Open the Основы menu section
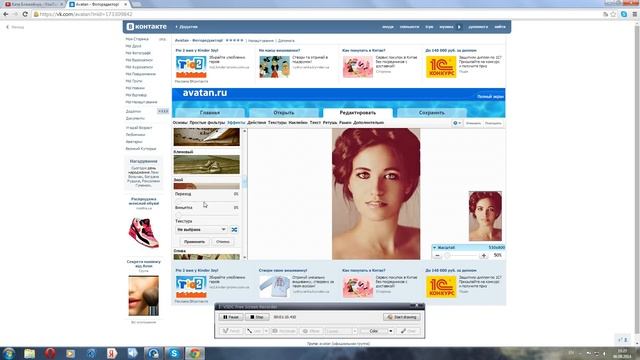Viewport: 640px width, 360px height. pyautogui.click(x=180, y=122)
